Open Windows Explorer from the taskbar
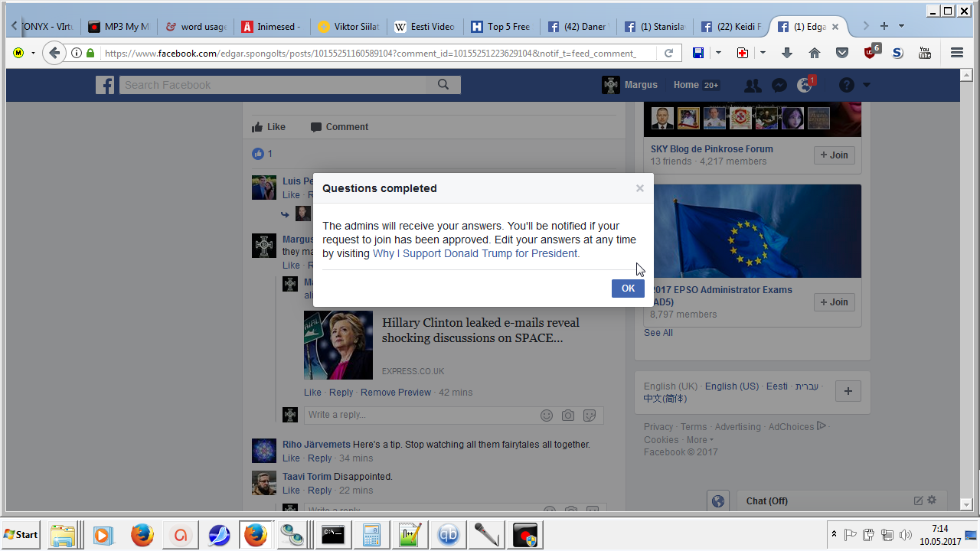The width and height of the screenshot is (980, 551). tap(63, 535)
